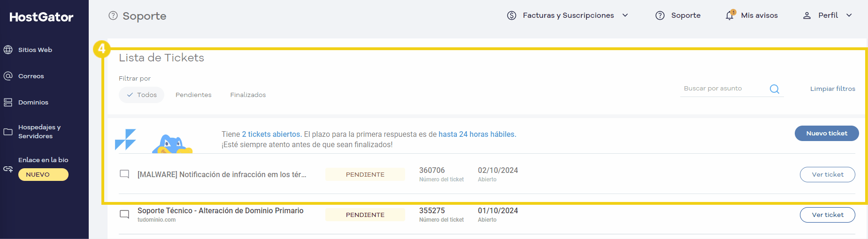868x239 pixels.
Task: Open Dominios in the sidebar
Action: (33, 102)
